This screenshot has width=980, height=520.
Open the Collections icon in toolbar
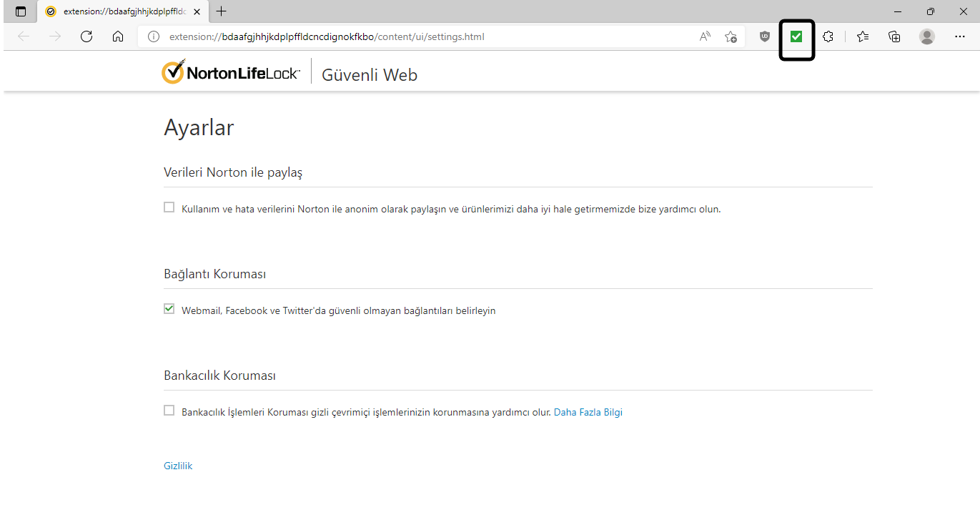[894, 36]
